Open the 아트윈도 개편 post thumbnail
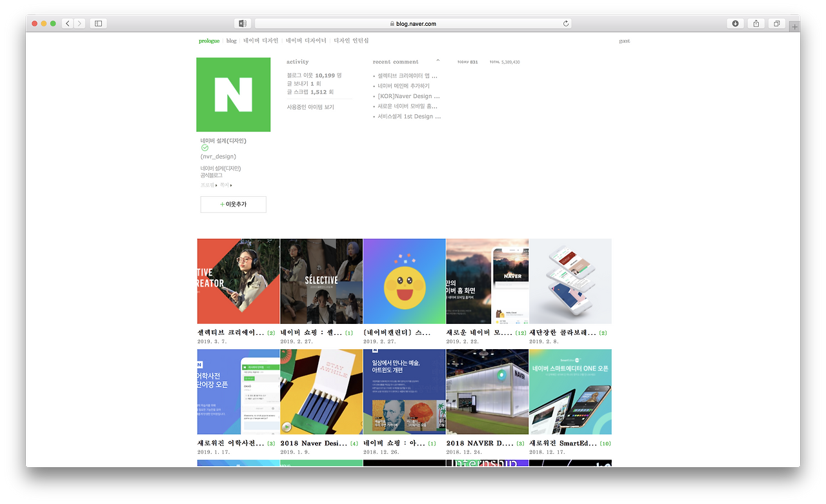This screenshot has width=826, height=504. [405, 392]
